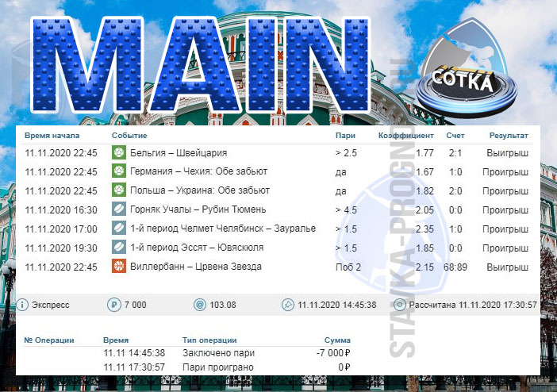The height and width of the screenshot is (392, 557).
Task: Select the event Польша – Украина: Обе забьют
Action: pyautogui.click(x=200, y=190)
